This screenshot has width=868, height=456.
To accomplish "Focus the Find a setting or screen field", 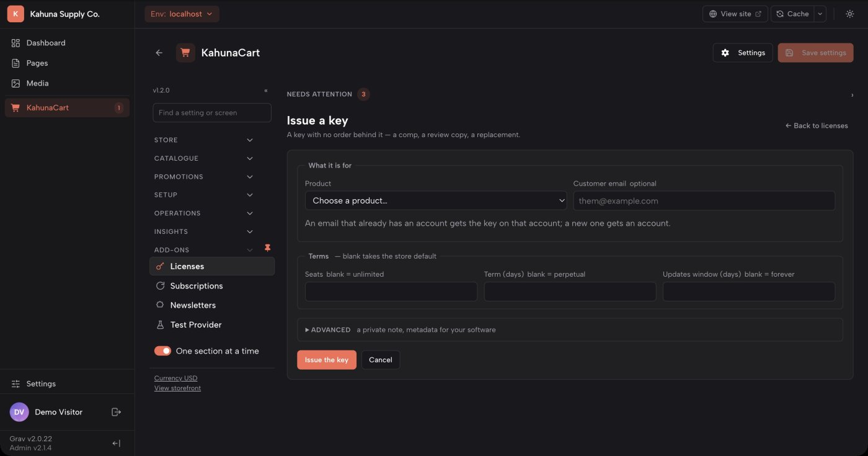I will click(x=212, y=112).
